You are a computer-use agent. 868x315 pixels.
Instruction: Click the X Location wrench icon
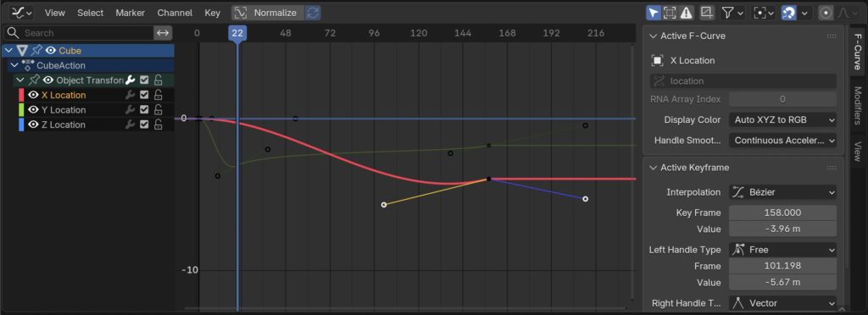coord(131,95)
